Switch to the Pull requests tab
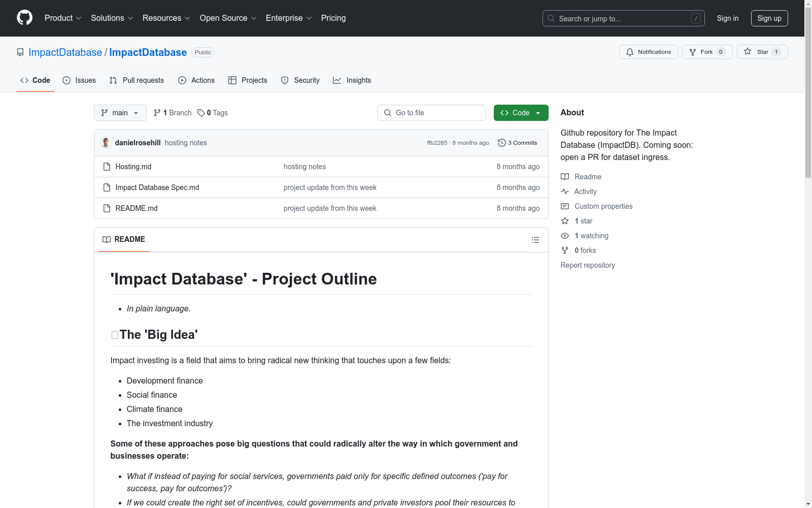Screen dimensions: 812x508 (137, 80)
